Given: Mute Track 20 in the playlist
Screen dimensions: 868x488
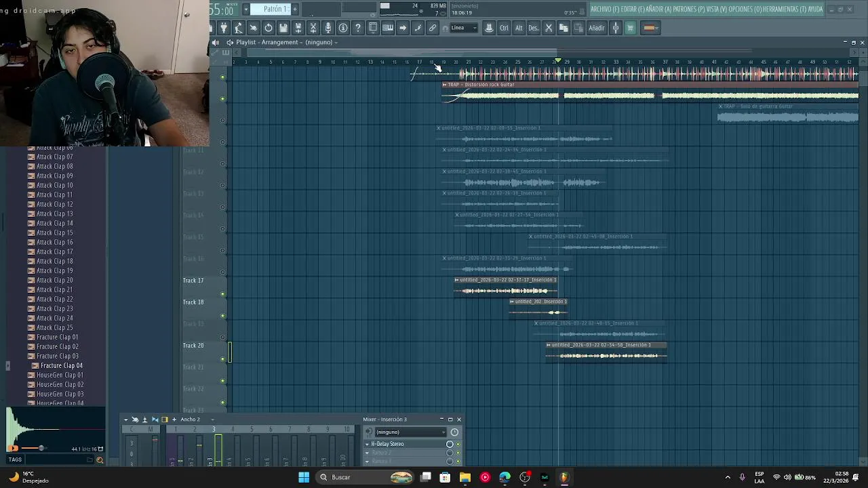Looking at the screenshot, I should (222, 359).
